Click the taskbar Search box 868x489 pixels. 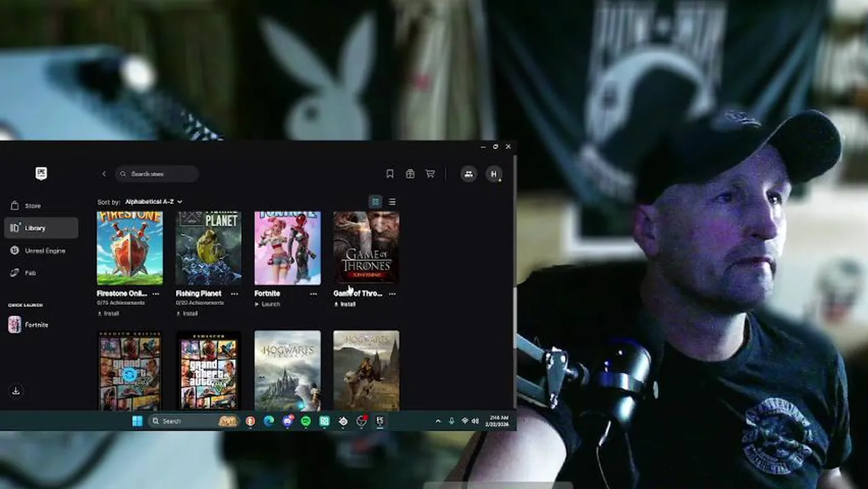(x=194, y=421)
